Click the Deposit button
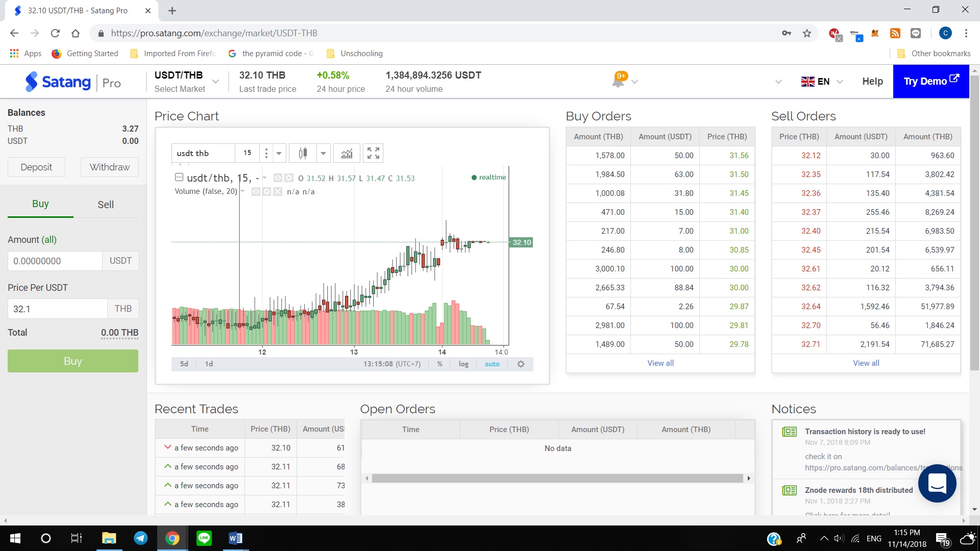980x551 pixels. coord(36,167)
